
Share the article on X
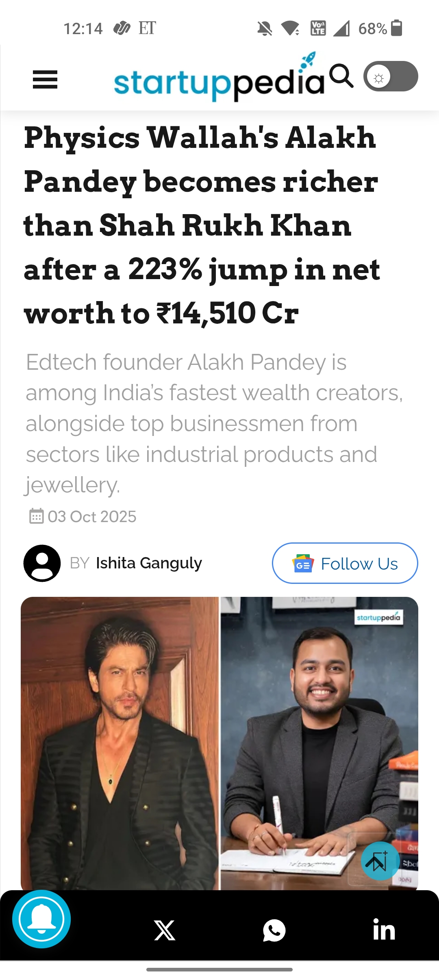point(165,930)
